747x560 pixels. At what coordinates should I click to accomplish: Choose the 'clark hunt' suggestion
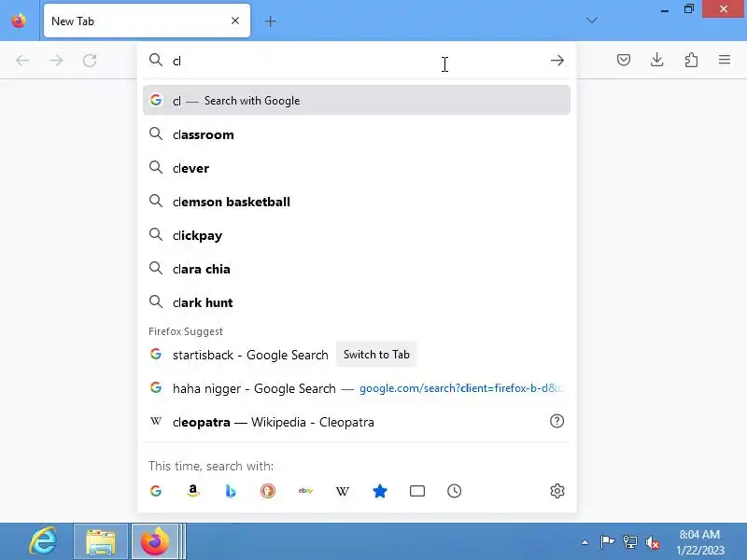point(357,302)
